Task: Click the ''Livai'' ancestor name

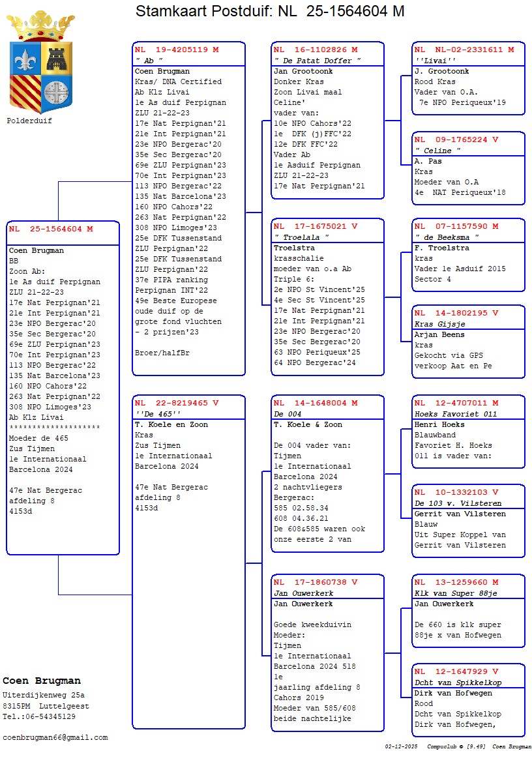Action: [432, 60]
